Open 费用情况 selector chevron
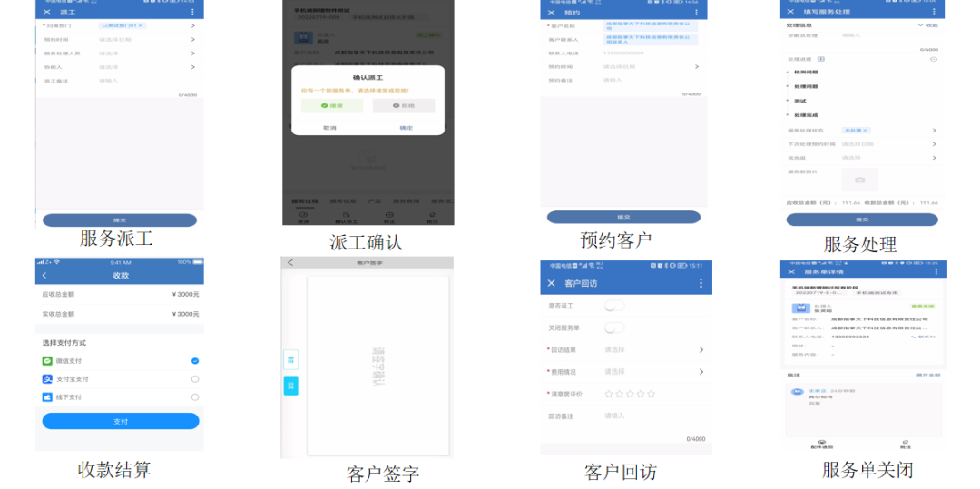Image resolution: width=980 pixels, height=489 pixels. [701, 372]
